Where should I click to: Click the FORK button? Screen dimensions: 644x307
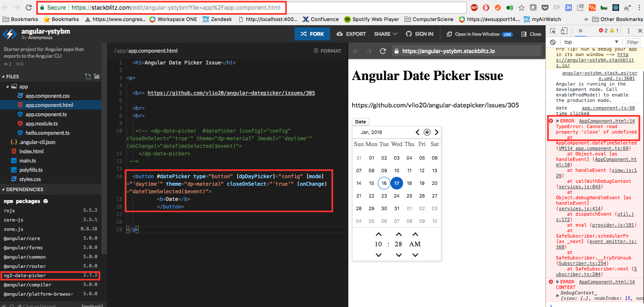click(x=312, y=34)
